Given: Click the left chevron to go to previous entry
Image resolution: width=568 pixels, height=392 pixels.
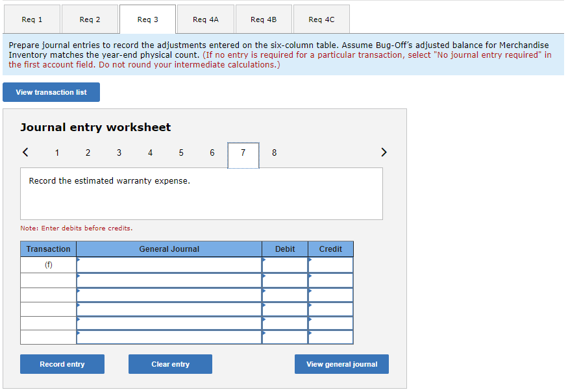Looking at the screenshot, I should 25,152.
